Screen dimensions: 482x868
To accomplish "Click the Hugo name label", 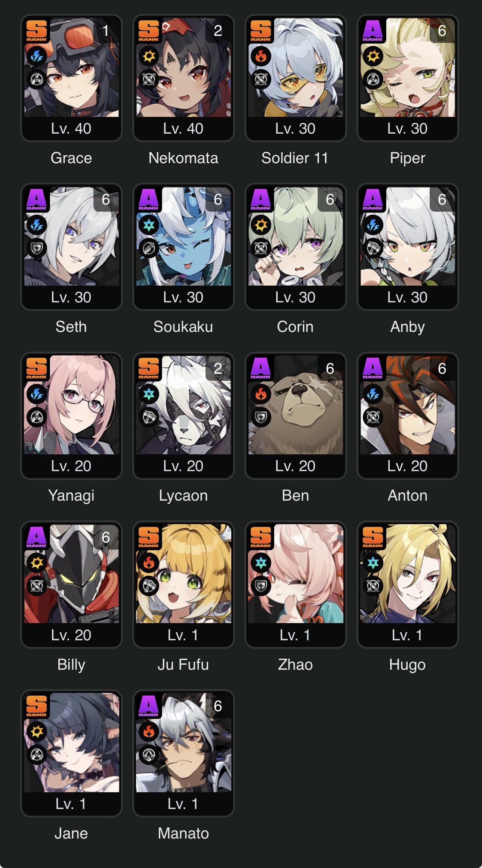I will pos(408,665).
